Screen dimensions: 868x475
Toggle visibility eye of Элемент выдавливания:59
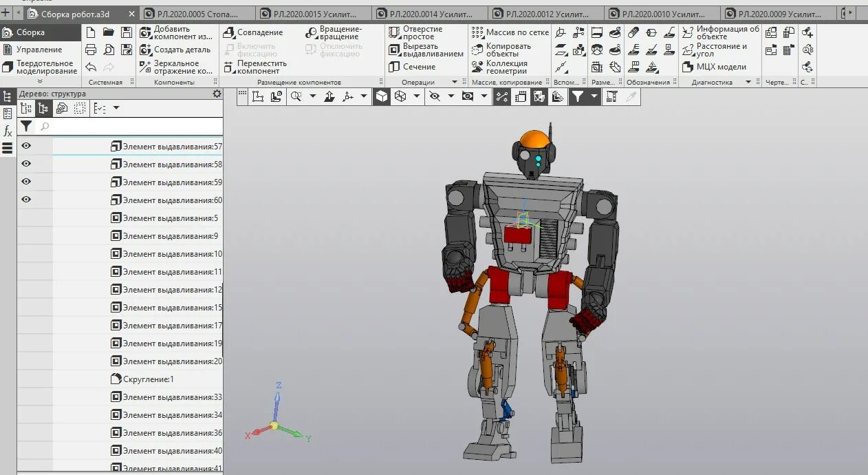[26, 182]
